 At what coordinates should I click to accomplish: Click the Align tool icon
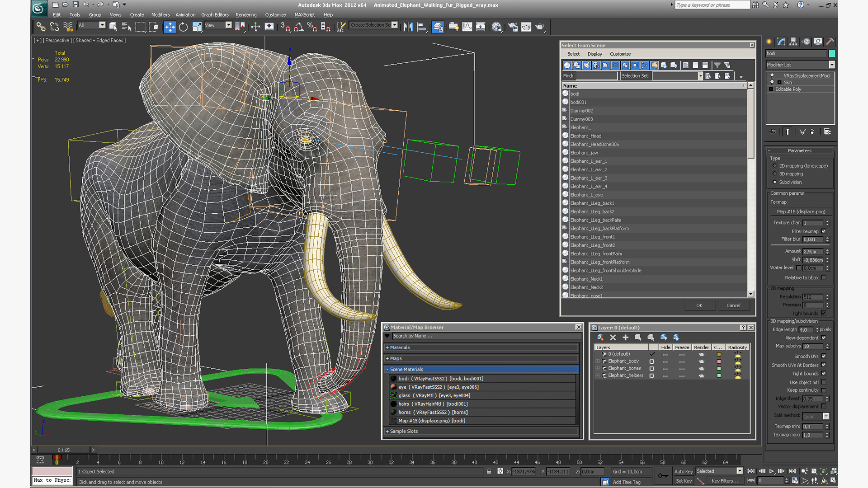tap(421, 27)
